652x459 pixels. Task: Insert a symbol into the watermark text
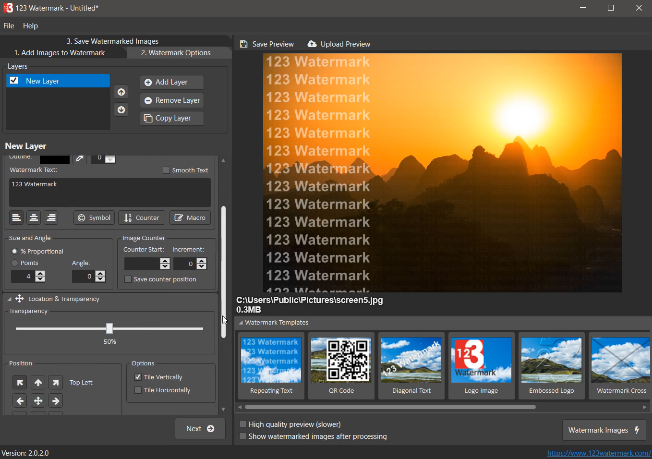pos(94,217)
